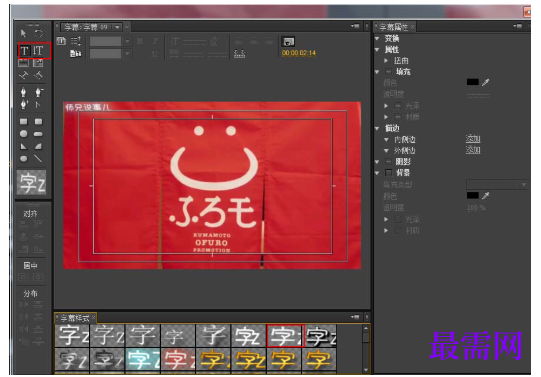
Task: Pick fill color with 填充 eyedropper
Action: tap(485, 82)
